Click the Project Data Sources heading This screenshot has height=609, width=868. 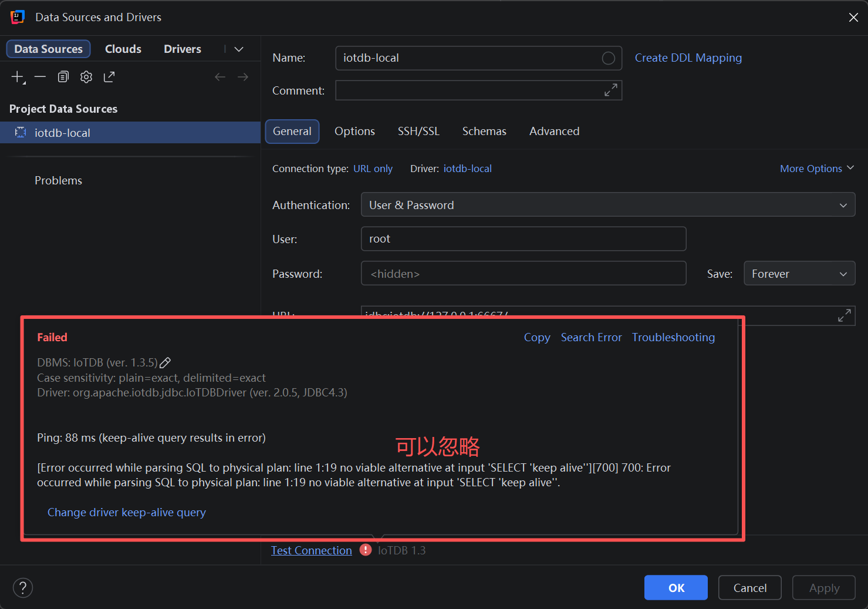pos(63,109)
